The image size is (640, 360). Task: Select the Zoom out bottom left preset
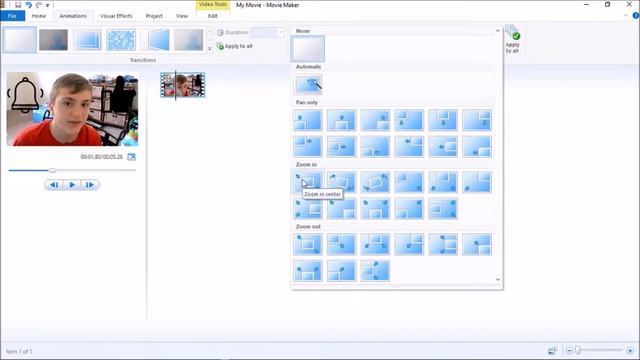click(342, 271)
